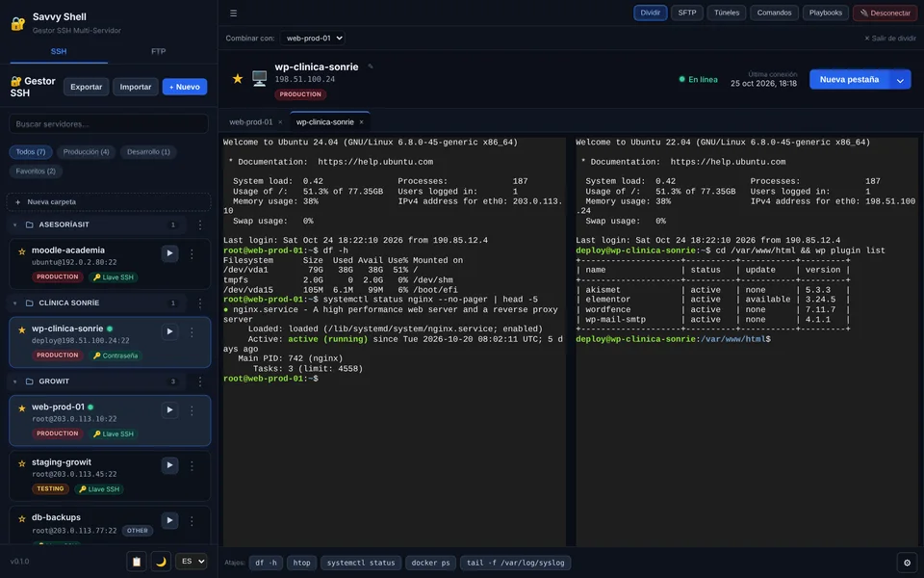Open GROWIT folder options menu
Image resolution: width=924 pixels, height=578 pixels.
pyautogui.click(x=200, y=381)
